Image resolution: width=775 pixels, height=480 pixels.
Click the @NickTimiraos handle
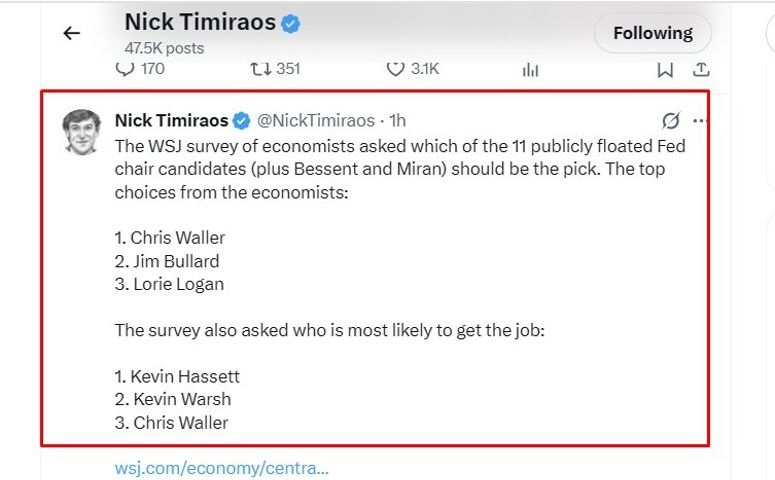coord(316,121)
